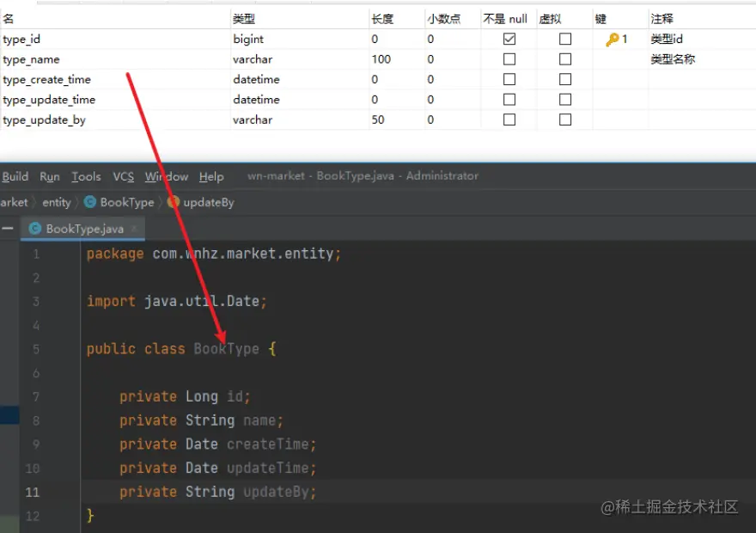
Task: Open the Run menu
Action: [x=50, y=176]
